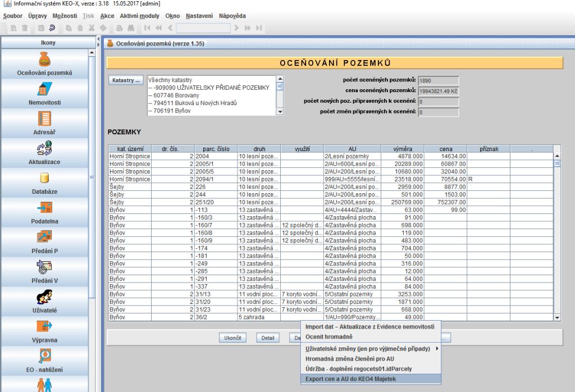Select the Podatelna sidebar icon
The width and height of the screenshot is (575, 392).
pyautogui.click(x=44, y=208)
